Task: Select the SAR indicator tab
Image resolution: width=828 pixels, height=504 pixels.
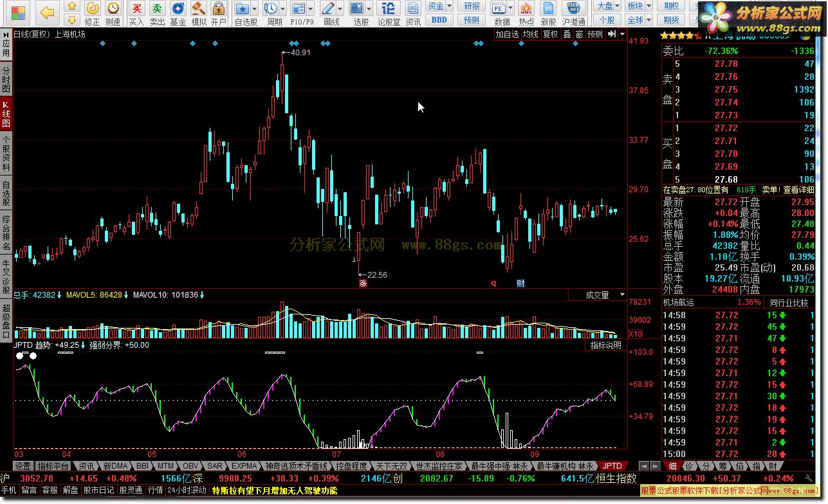Action: [x=215, y=465]
